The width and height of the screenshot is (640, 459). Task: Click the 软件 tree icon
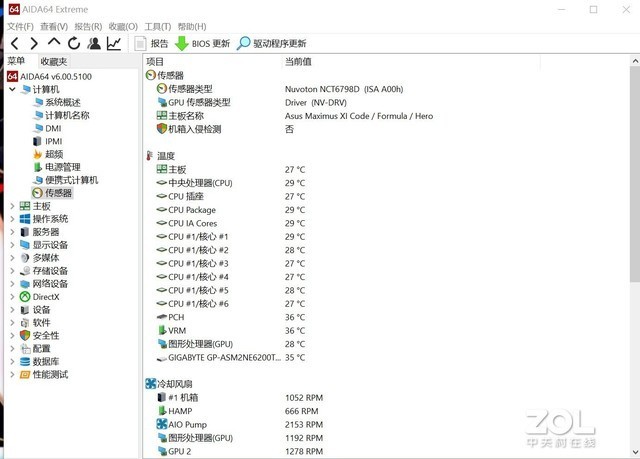[25, 323]
